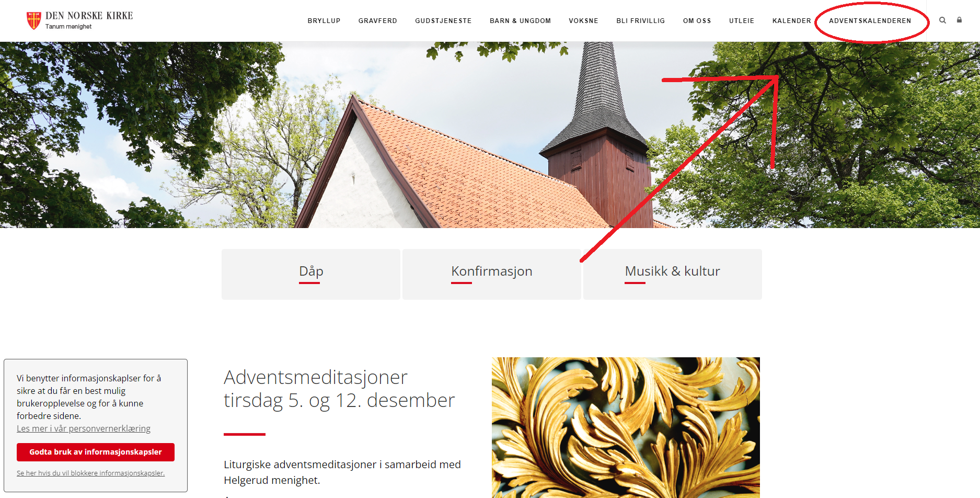Open the Musikk & kultur tile
This screenshot has height=498, width=980.
[673, 274]
